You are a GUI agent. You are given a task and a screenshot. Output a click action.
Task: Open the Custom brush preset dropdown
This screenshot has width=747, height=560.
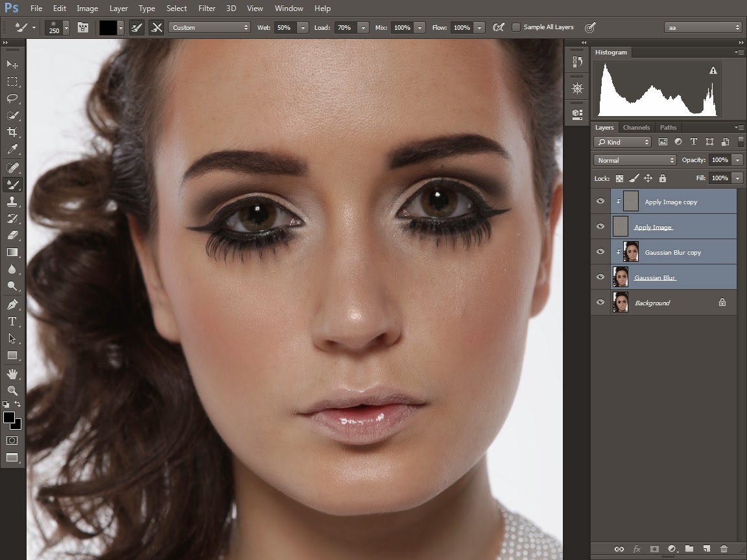point(209,27)
